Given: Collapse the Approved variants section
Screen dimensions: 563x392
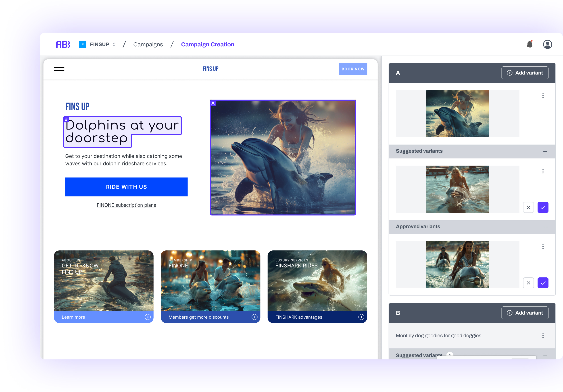Looking at the screenshot, I should 545,227.
